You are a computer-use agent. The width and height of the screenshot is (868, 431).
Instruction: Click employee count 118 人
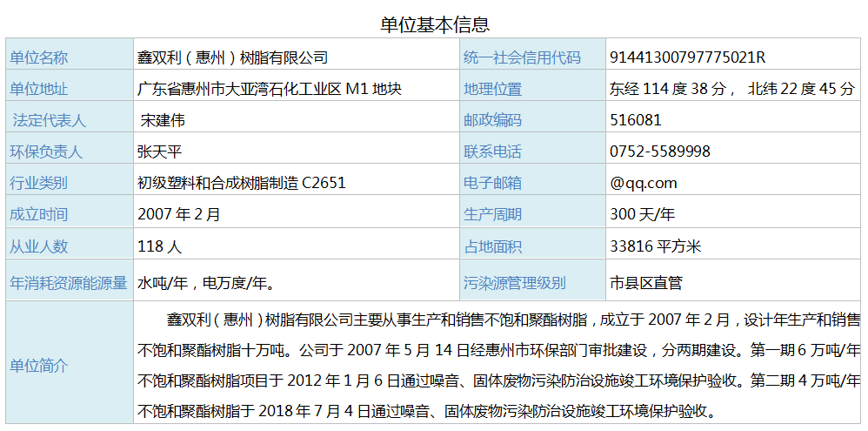(x=159, y=246)
